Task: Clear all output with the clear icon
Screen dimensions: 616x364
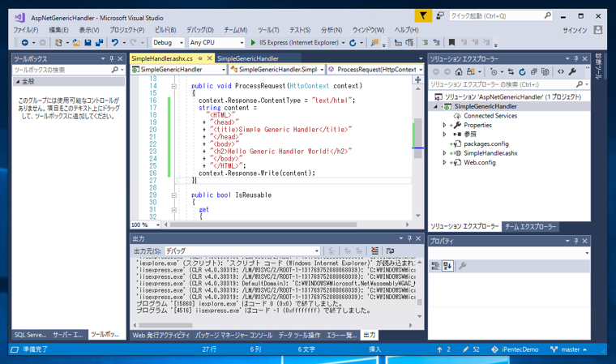Action: pos(374,251)
